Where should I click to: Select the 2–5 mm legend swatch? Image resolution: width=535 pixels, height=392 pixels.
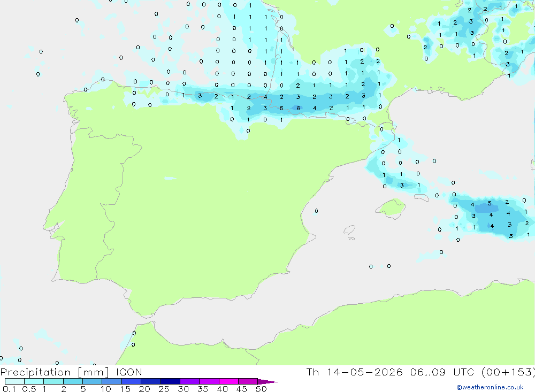[73, 381]
